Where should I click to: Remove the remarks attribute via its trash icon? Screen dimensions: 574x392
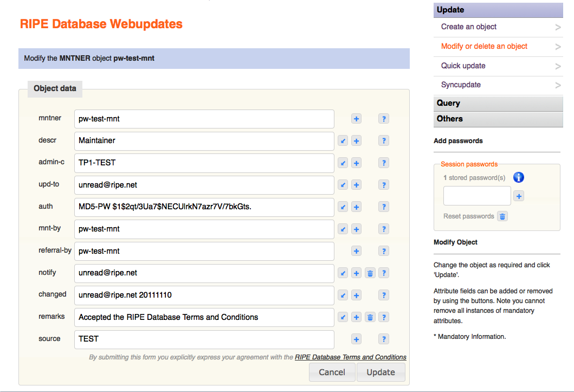coord(370,317)
